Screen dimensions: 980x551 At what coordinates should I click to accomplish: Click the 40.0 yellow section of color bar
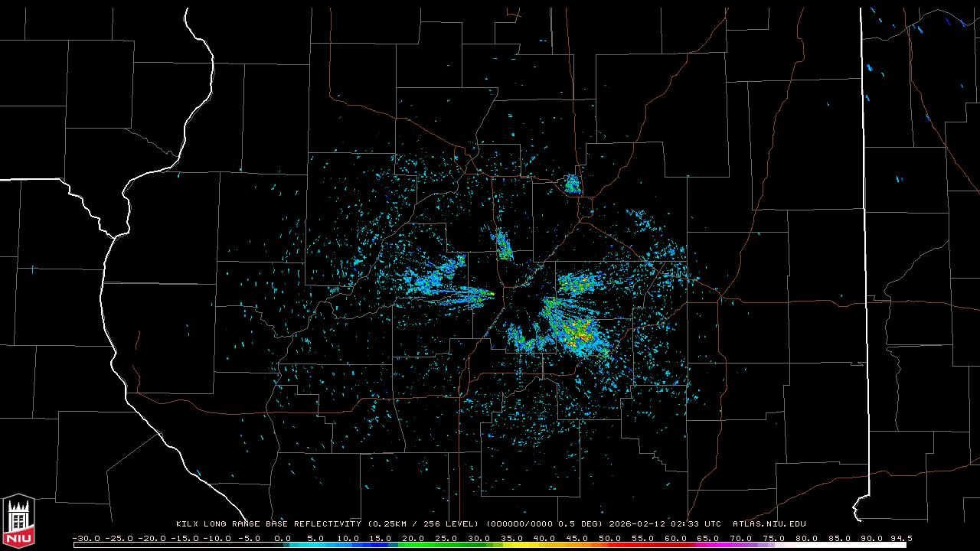point(545,545)
